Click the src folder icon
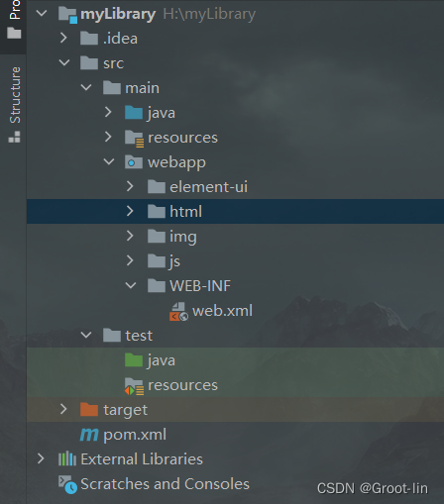 coord(89,62)
